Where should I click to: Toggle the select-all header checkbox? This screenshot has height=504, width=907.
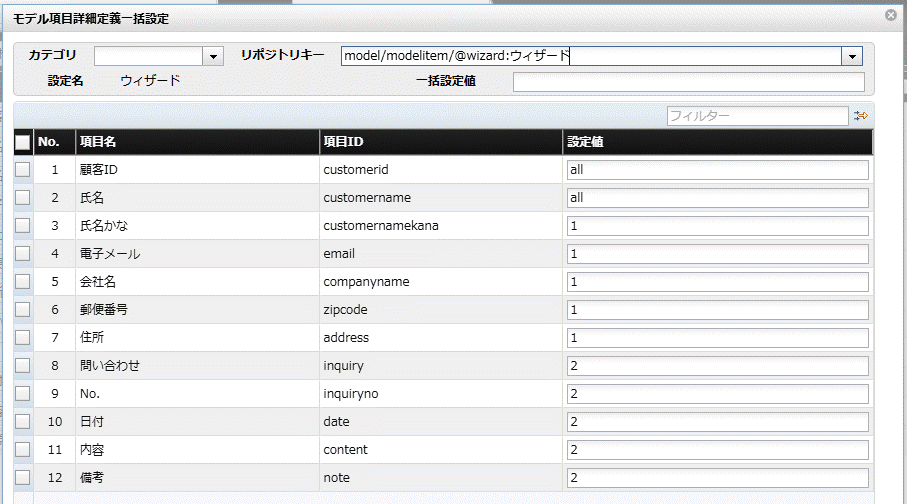(x=23, y=142)
